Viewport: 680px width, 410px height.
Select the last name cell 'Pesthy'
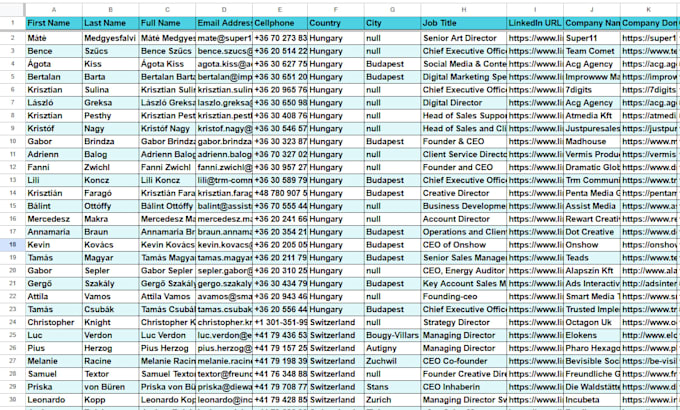click(x=111, y=116)
